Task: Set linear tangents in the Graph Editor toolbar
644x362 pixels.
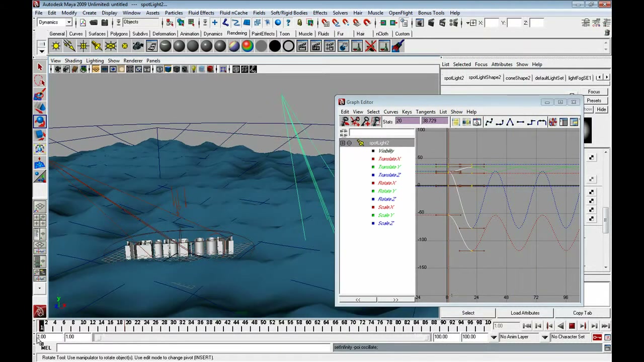Action: pyautogui.click(x=510, y=122)
